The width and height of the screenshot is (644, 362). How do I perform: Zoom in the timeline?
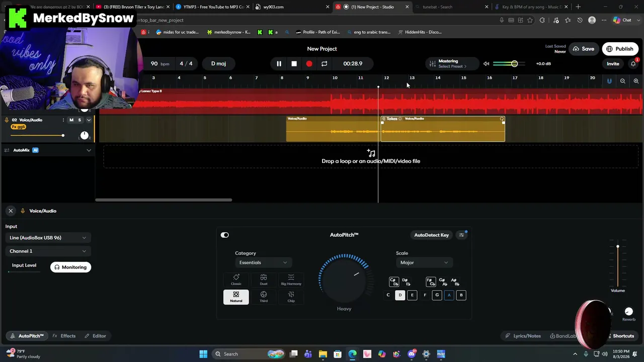(x=636, y=81)
